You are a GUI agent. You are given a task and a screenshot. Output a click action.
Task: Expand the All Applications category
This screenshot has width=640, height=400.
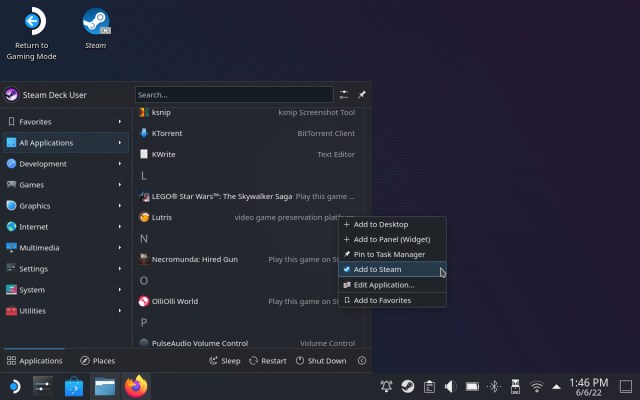click(x=65, y=143)
